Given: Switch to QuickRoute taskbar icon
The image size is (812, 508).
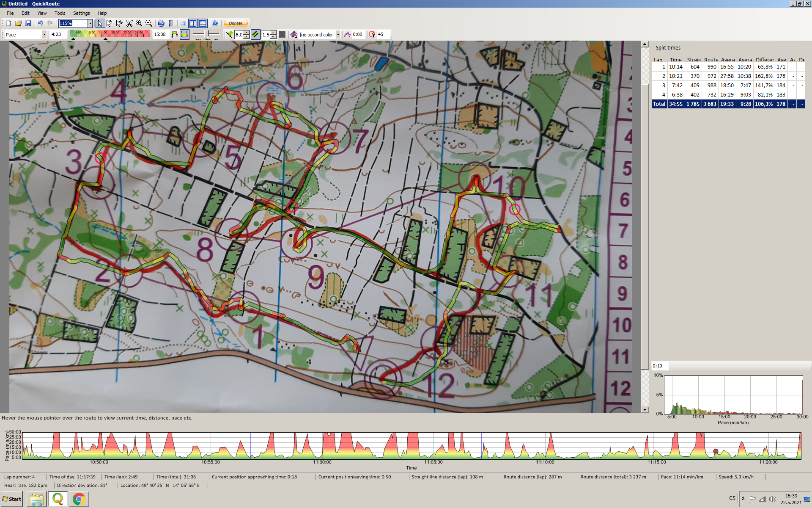Looking at the screenshot, I should pos(58,499).
